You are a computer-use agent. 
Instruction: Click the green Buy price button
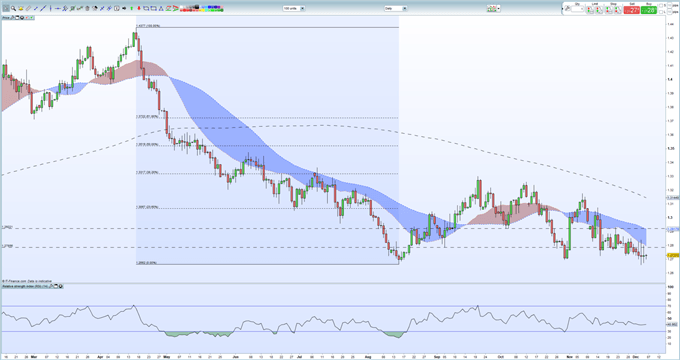(x=649, y=10)
